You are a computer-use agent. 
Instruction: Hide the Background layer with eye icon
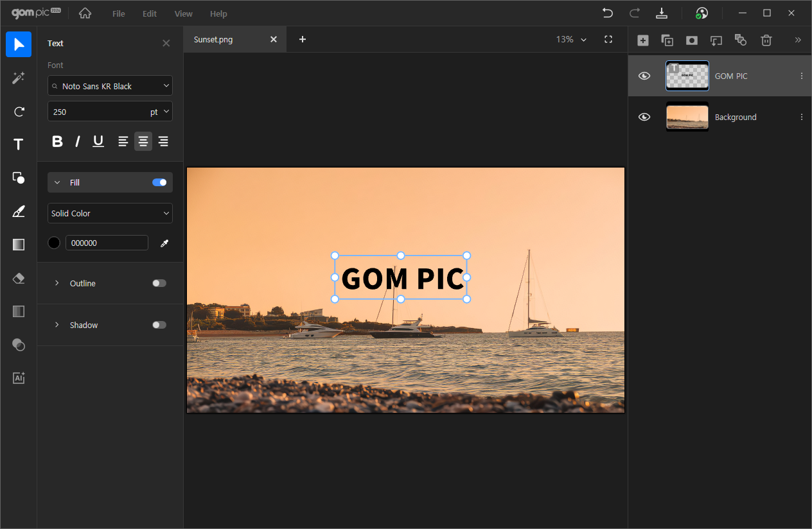[644, 117]
